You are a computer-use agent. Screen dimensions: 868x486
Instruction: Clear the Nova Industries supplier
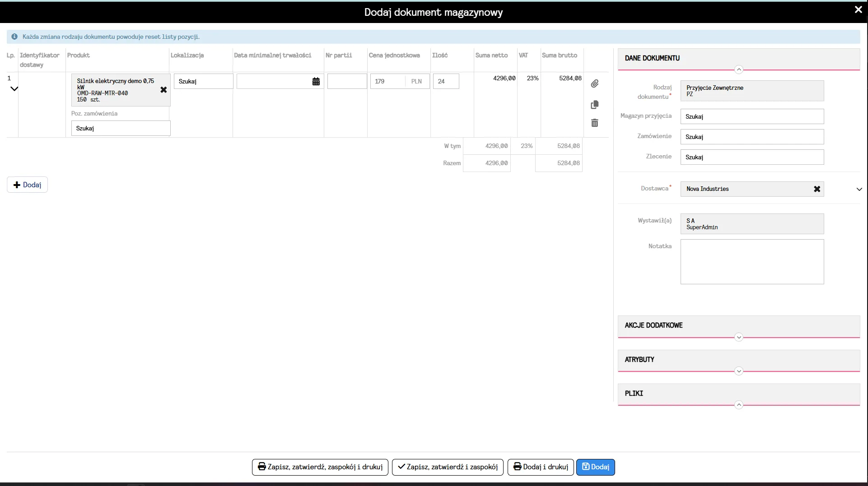click(x=817, y=189)
